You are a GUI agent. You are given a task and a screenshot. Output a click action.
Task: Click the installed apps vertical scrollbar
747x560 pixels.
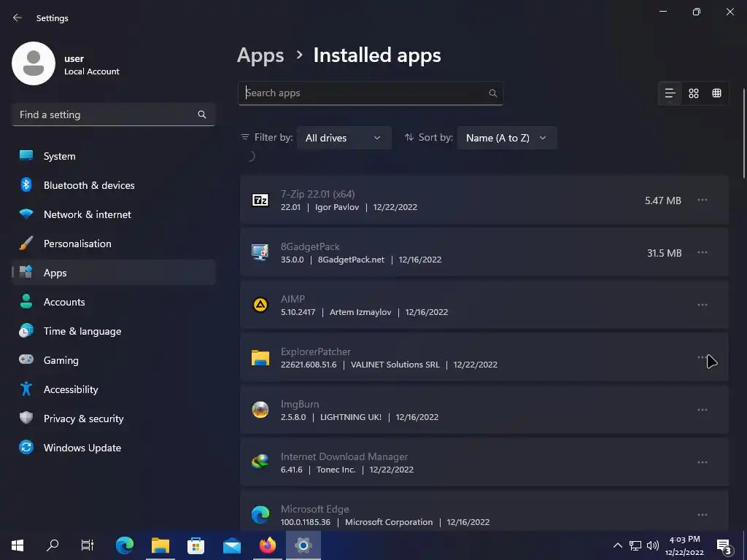744,133
